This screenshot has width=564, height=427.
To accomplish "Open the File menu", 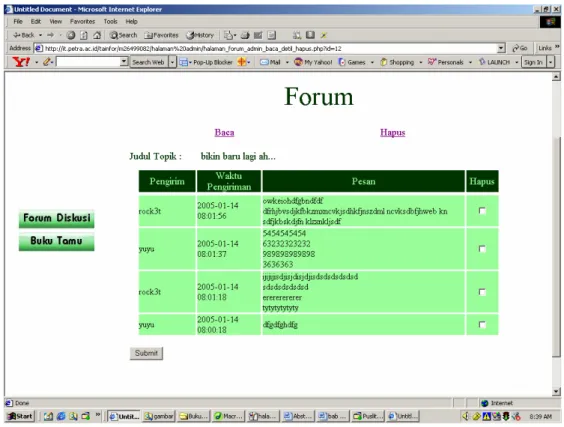I will coord(18,22).
